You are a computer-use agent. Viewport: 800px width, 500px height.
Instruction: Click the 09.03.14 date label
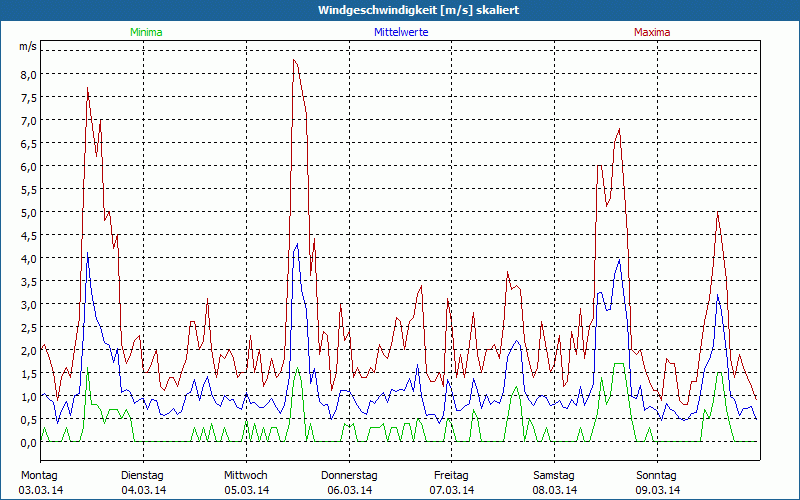[x=657, y=490]
